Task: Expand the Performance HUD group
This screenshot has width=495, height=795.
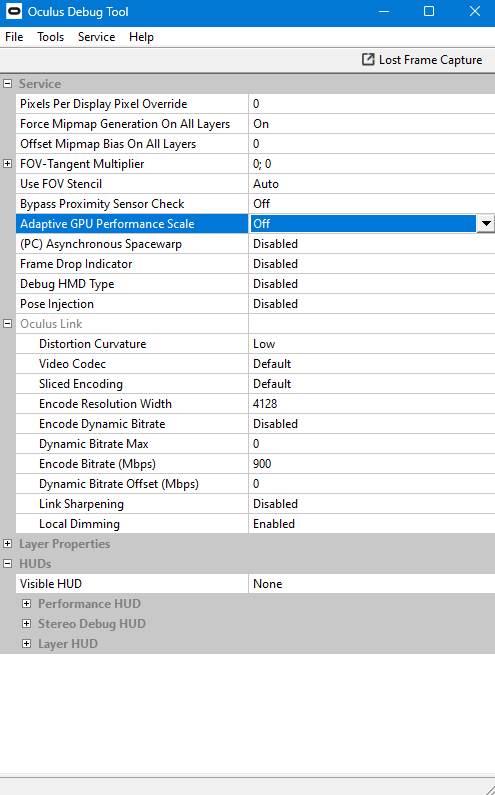Action: (x=26, y=603)
